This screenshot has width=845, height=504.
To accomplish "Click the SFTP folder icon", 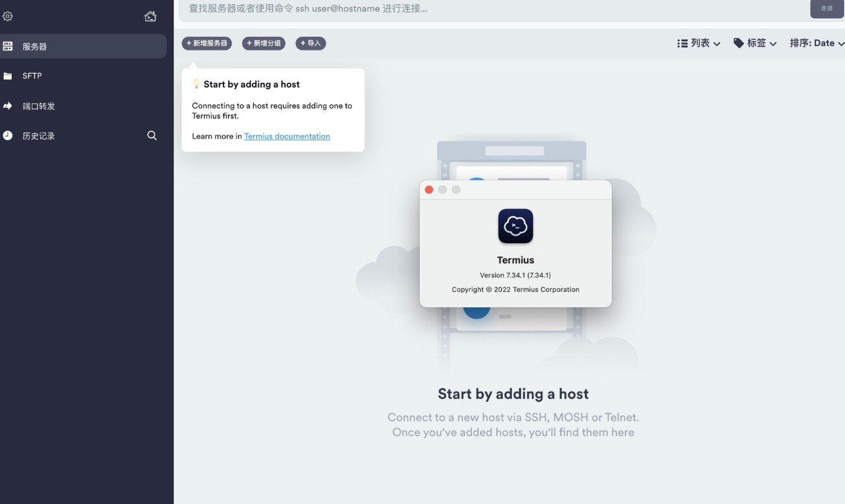I will (8, 76).
